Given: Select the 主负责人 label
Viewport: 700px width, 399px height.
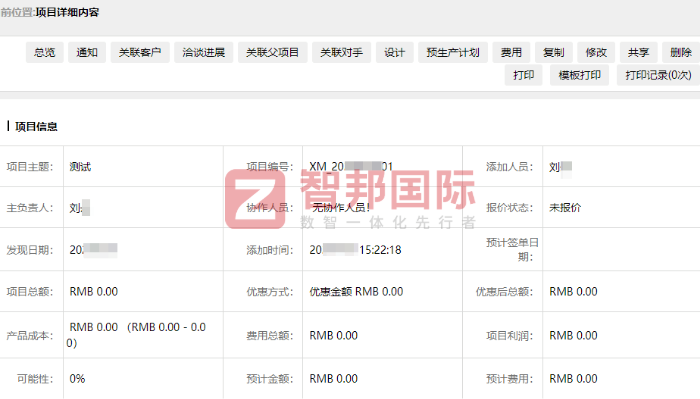Looking at the screenshot, I should click(29, 208).
